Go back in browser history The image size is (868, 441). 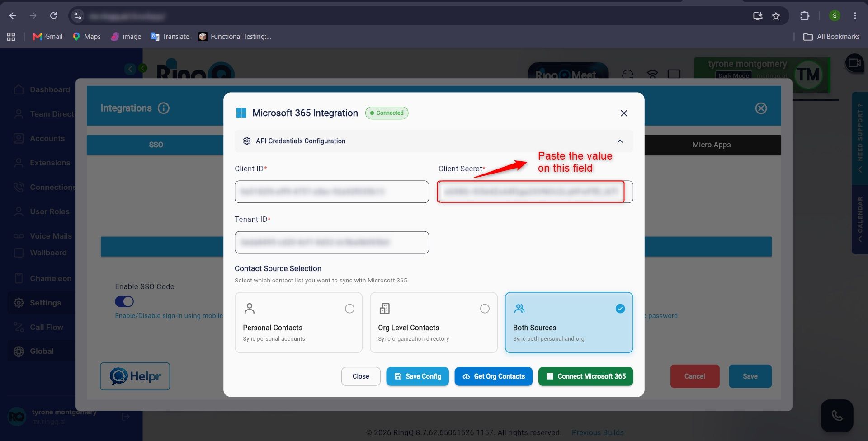[x=13, y=16]
